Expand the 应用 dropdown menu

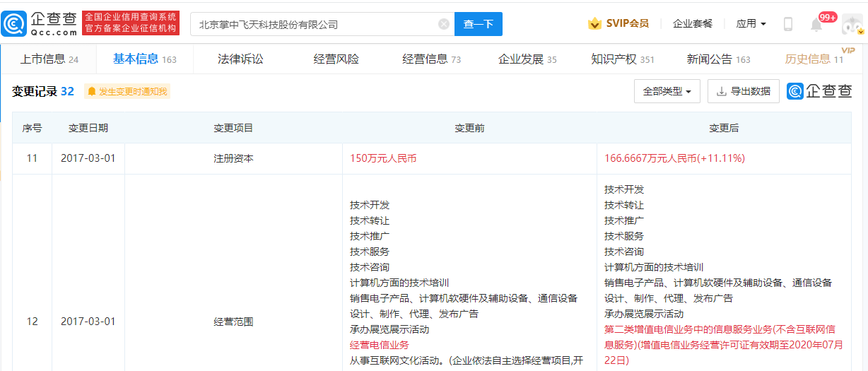coord(751,23)
